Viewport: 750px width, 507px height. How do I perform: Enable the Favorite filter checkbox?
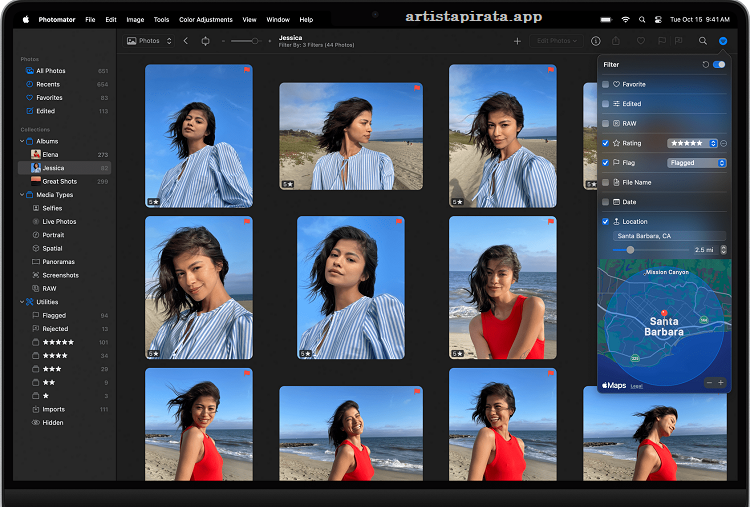click(606, 85)
